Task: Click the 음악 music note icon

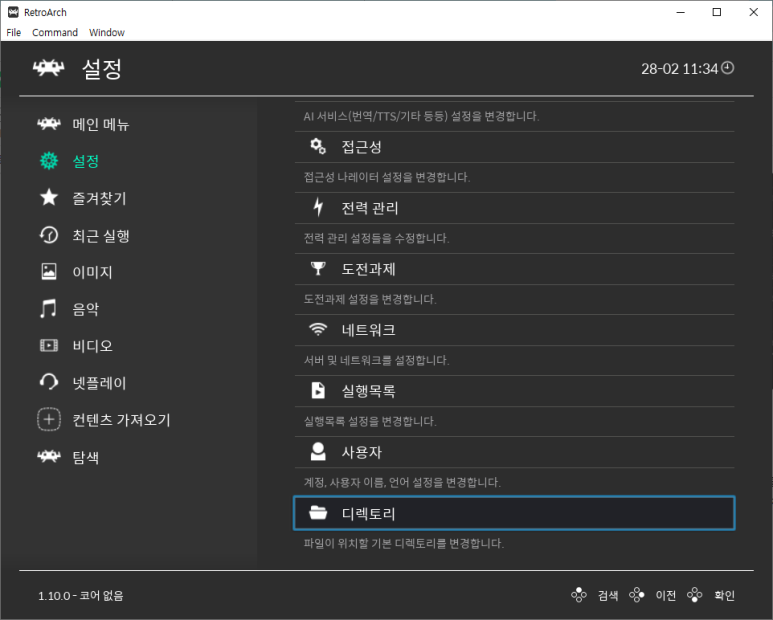Action: point(48,309)
